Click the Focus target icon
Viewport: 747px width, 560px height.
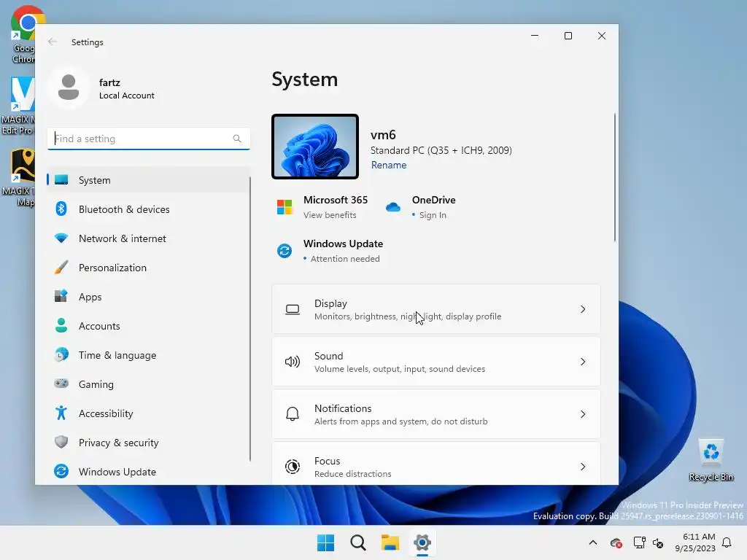(293, 466)
